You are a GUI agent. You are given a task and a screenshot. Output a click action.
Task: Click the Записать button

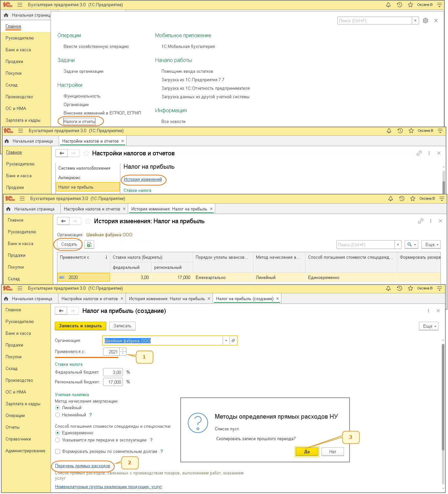pyautogui.click(x=122, y=326)
